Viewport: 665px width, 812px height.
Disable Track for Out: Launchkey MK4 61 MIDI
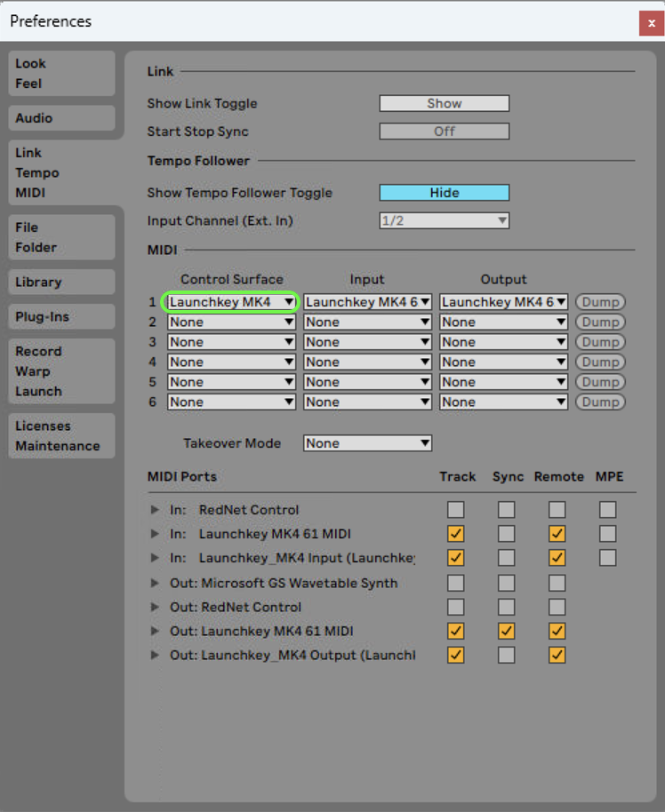(x=455, y=631)
